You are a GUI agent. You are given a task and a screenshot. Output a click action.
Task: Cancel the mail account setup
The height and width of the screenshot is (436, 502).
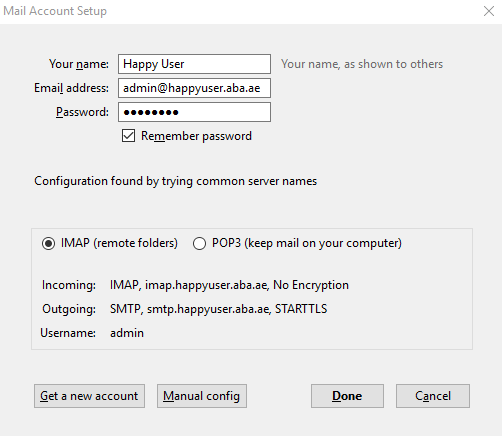click(433, 396)
